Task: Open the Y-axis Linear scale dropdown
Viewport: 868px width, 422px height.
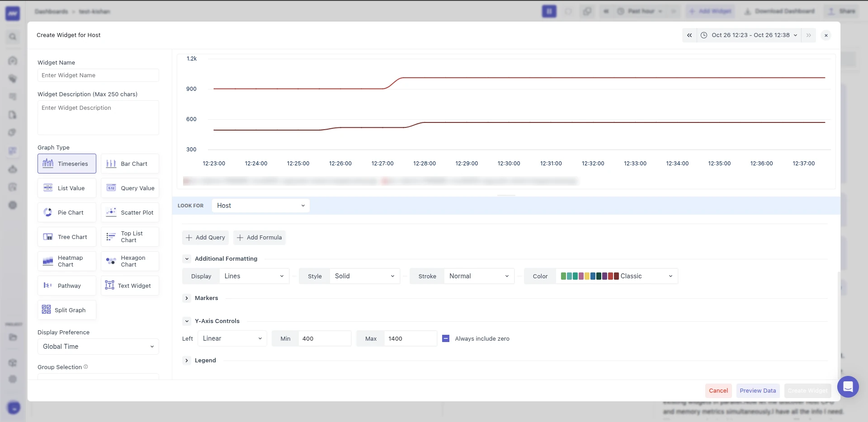Action: coord(232,338)
